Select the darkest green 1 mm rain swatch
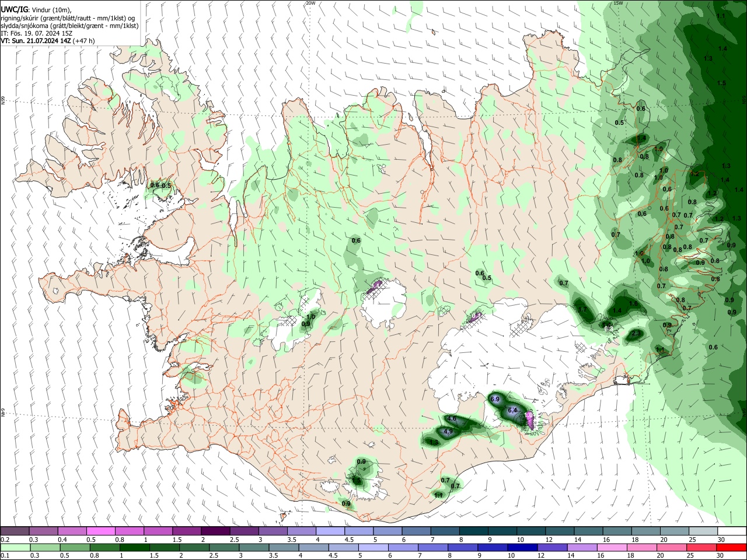Screen dimensions: 747x560 (134, 547)
